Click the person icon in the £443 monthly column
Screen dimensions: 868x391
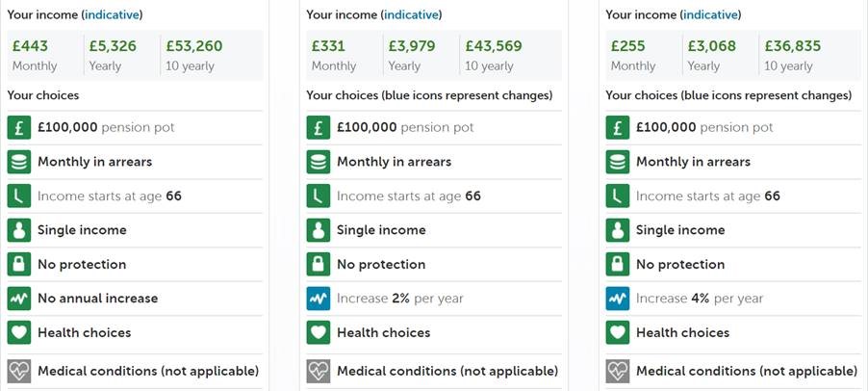point(18,230)
